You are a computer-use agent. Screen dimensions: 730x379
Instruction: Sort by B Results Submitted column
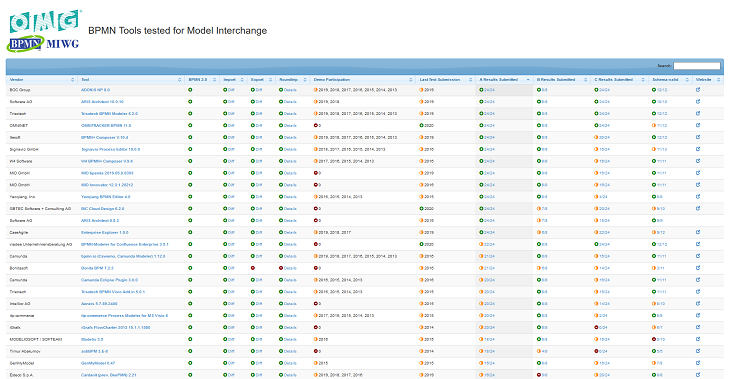coord(561,80)
